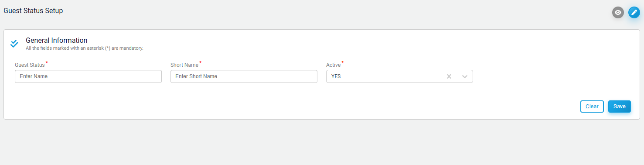Click the Short Name field label
The width and height of the screenshot is (644, 165).
click(x=184, y=65)
